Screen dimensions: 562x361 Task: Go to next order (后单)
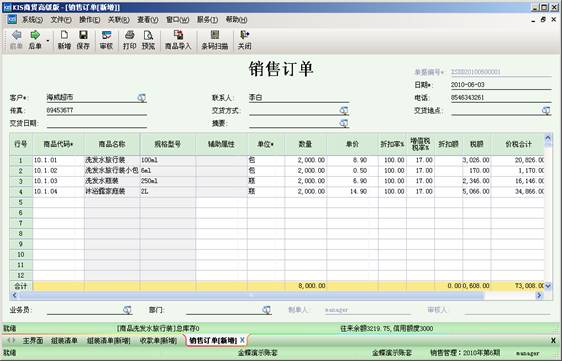(x=35, y=39)
